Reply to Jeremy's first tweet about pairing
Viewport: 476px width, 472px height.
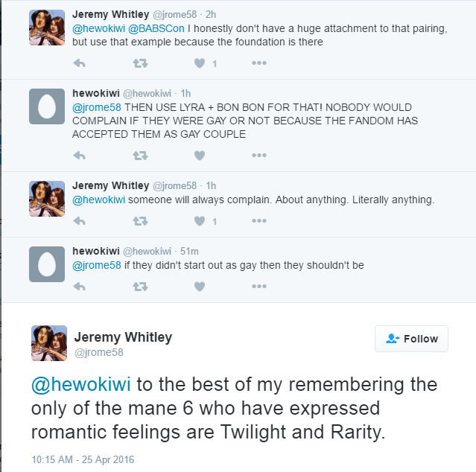[x=80, y=63]
